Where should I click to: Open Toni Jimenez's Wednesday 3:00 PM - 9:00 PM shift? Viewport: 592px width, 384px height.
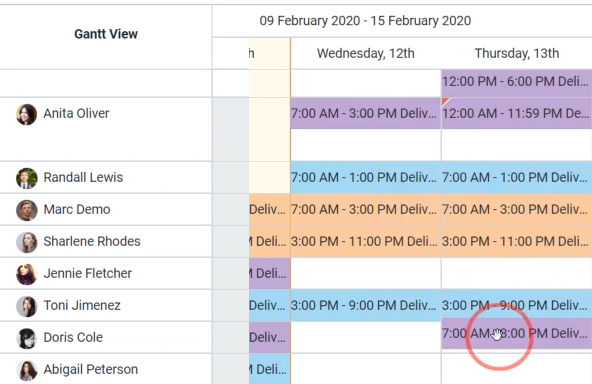[x=365, y=305]
